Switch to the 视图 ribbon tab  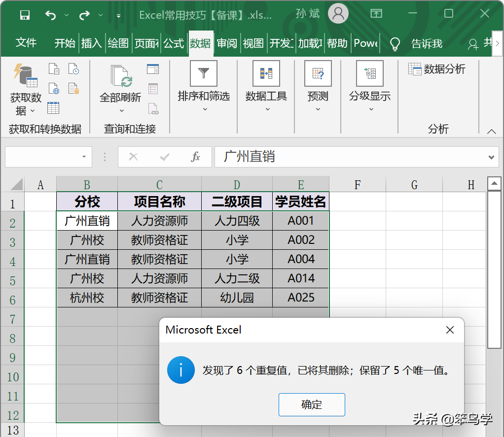pos(253,43)
